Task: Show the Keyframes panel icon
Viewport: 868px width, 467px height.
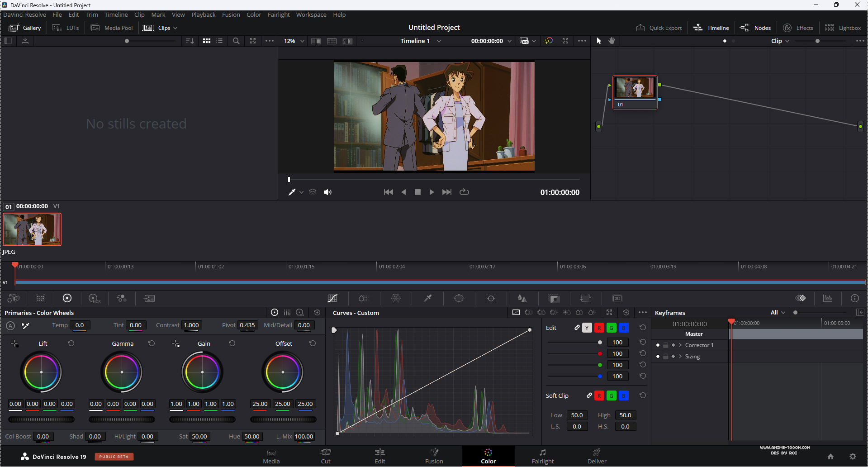Action: click(x=801, y=298)
